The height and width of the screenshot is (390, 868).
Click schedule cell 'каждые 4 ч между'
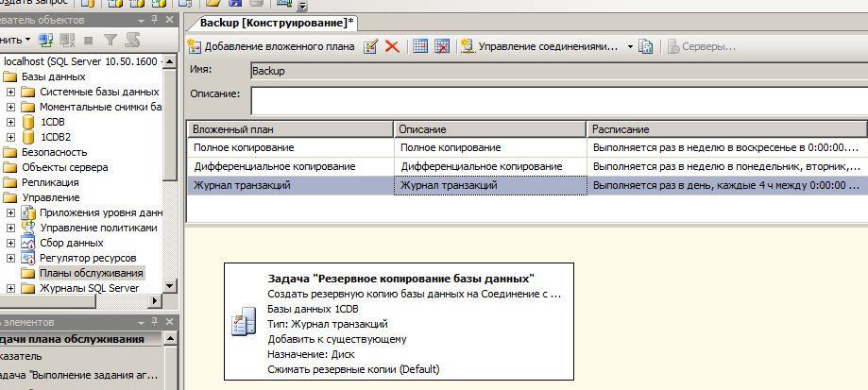(727, 185)
